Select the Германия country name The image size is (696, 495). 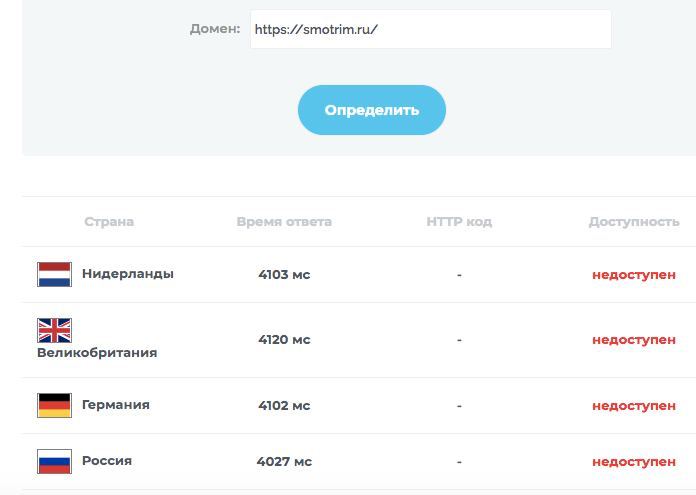pyautogui.click(x=116, y=405)
